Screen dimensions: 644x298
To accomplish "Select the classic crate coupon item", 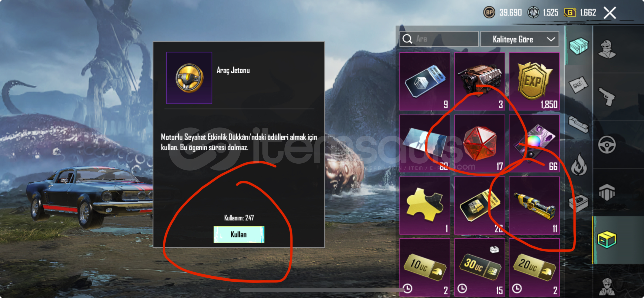I will pyautogui.click(x=425, y=81).
